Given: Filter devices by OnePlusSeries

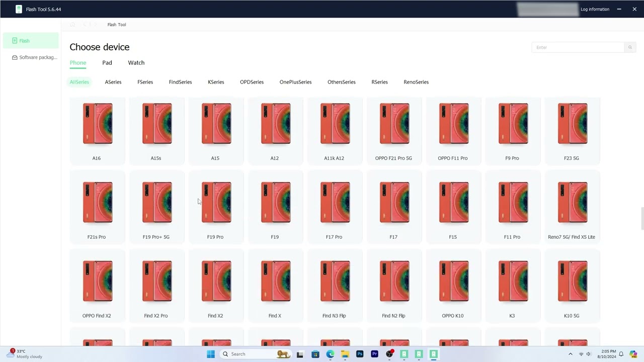Looking at the screenshot, I should tap(296, 82).
